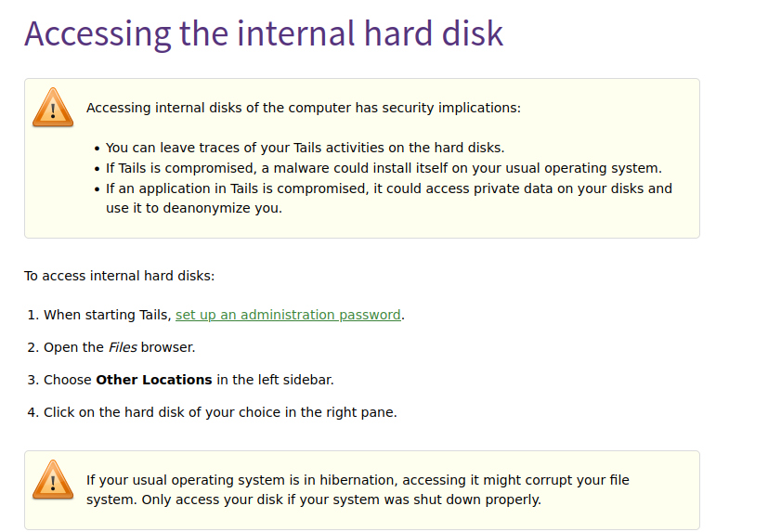Viewport: 781px width, 532px height.
Task: Click the word 'browser' in step 2
Action: [x=168, y=347]
